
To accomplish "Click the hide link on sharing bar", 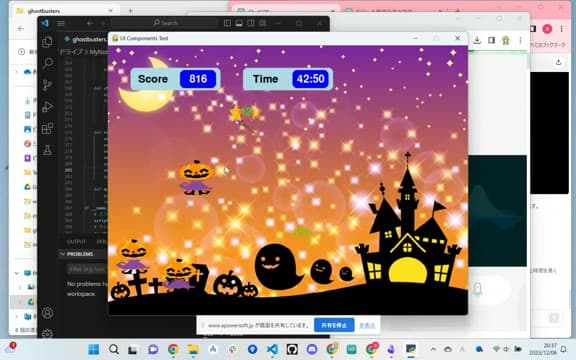I will point(367,325).
